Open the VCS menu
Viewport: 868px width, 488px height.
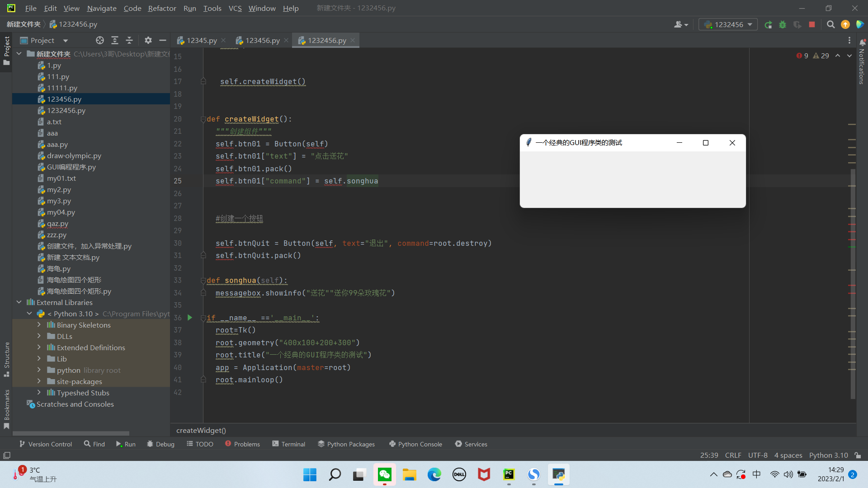coord(235,8)
